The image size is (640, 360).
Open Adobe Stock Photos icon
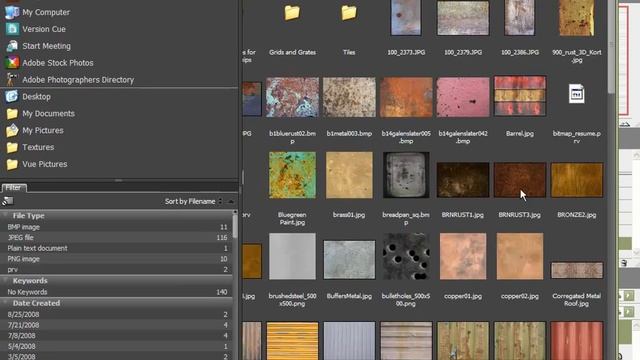coord(12,63)
